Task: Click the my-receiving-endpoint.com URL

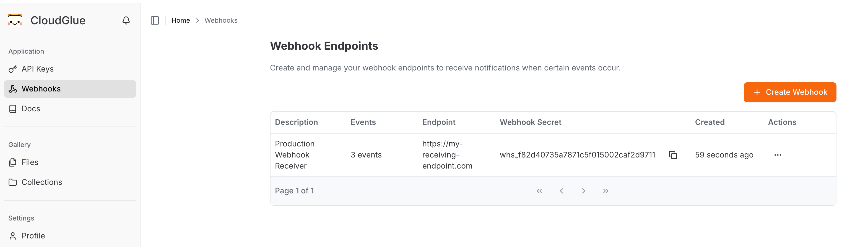Action: pyautogui.click(x=447, y=155)
